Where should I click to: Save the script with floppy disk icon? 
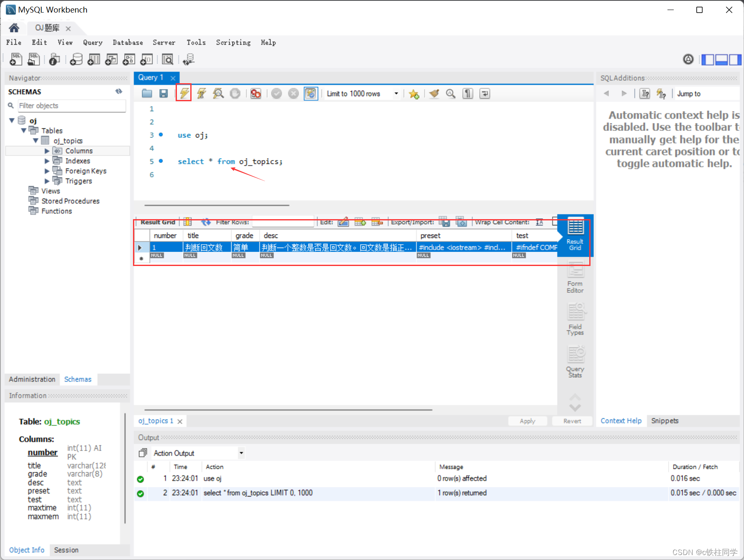(x=164, y=93)
